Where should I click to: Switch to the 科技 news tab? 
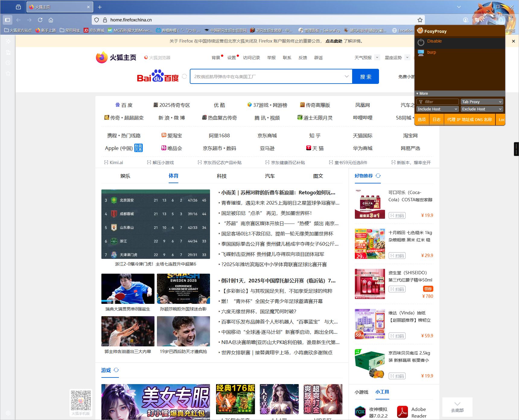click(221, 176)
